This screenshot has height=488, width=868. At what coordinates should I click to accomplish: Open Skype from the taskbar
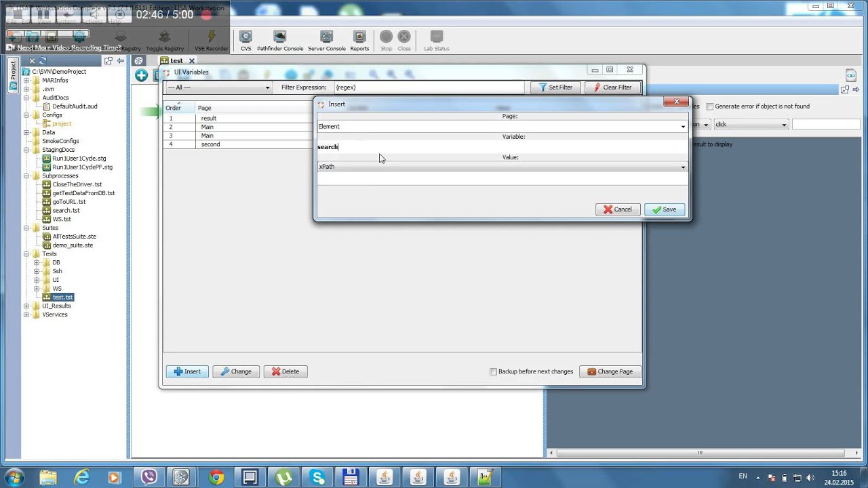[317, 477]
